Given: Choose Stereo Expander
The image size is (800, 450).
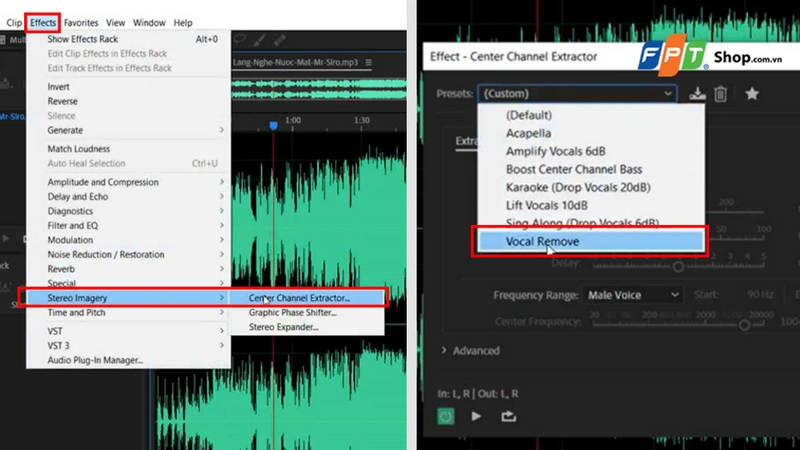Looking at the screenshot, I should click(307, 327).
